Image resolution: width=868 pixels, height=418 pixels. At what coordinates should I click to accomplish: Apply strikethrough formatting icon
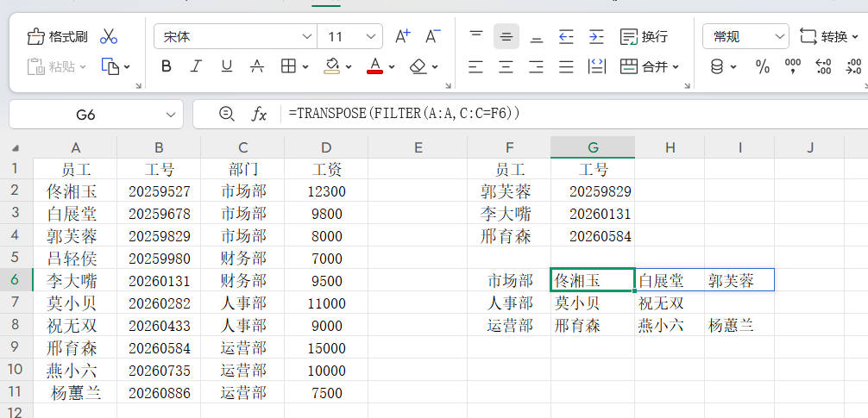(256, 66)
